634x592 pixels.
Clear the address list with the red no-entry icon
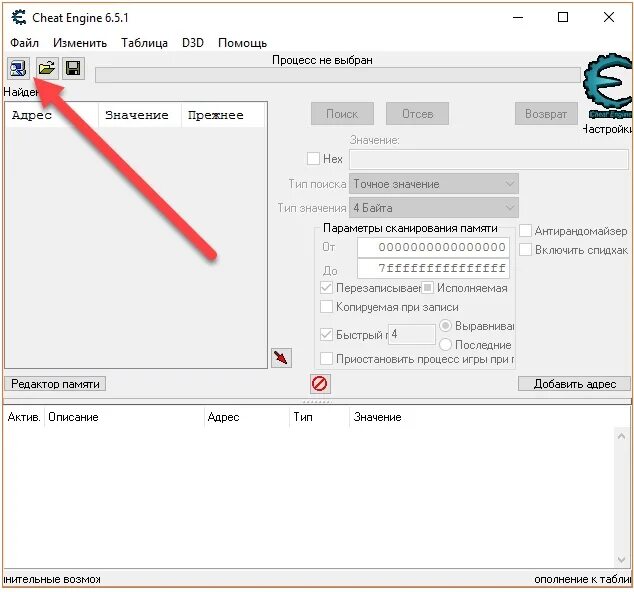tap(320, 383)
